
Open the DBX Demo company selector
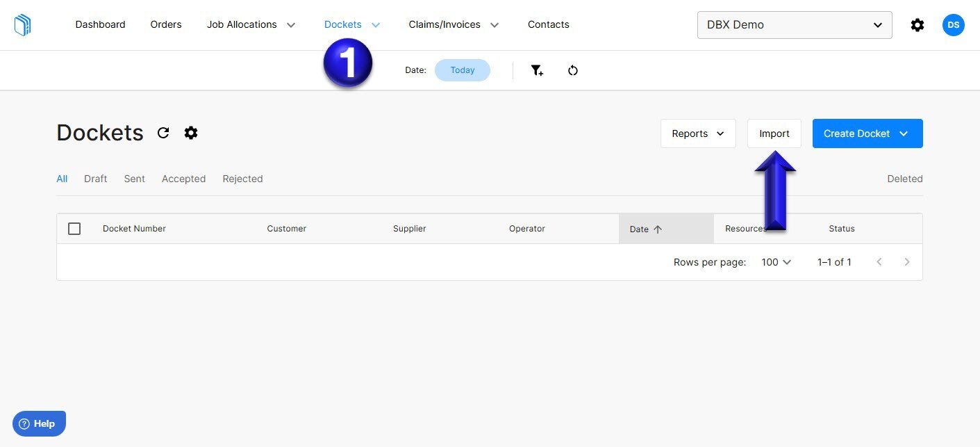click(x=794, y=24)
